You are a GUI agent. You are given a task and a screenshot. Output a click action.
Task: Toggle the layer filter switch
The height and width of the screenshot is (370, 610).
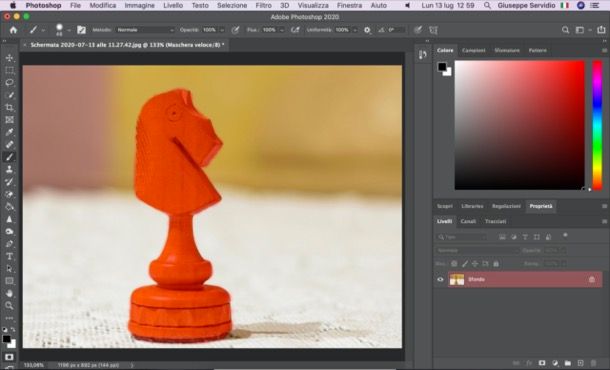point(565,235)
